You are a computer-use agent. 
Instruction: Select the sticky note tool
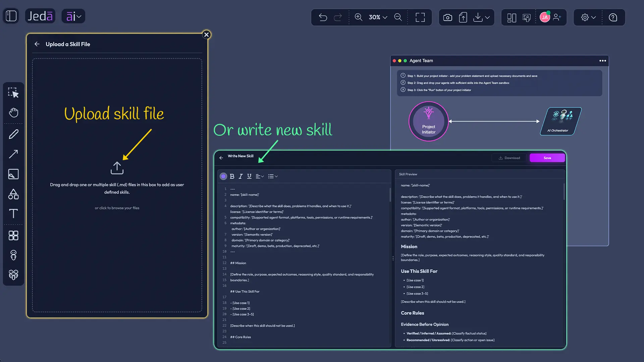(13, 174)
